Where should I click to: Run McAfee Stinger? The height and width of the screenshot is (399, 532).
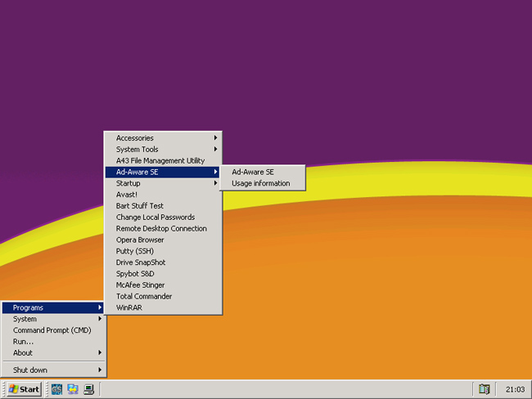pyautogui.click(x=163, y=285)
